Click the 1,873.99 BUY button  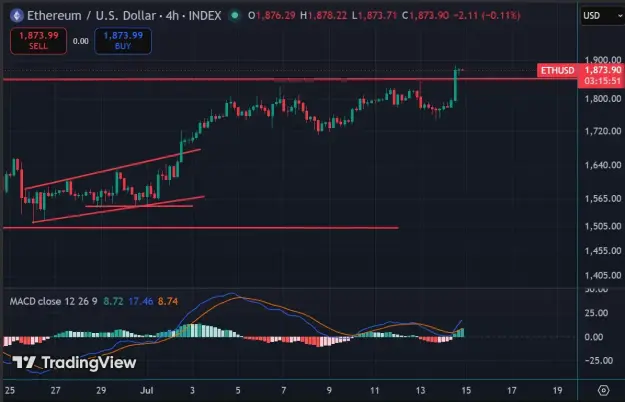(123, 41)
